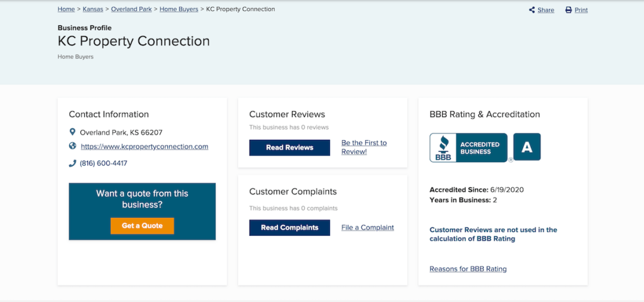Click the address Overland Park, KS 66207
This screenshot has width=644, height=302.
click(x=121, y=132)
